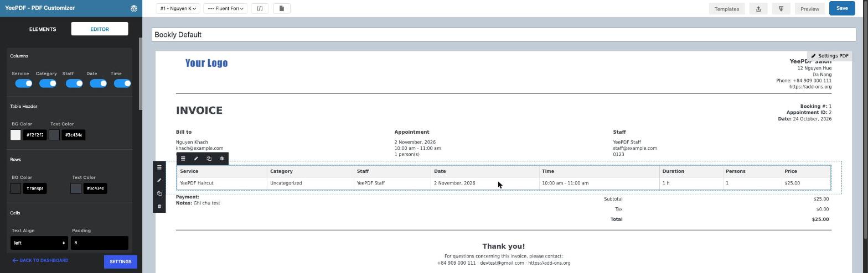
Task: Click the 'Appointment' heading
Action: point(412,132)
